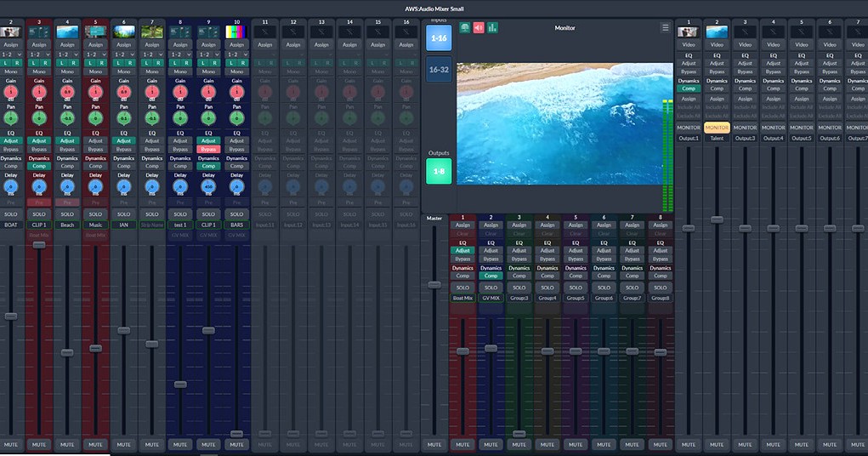The image size is (868, 456).
Task: Click the Gain knob on input channel 6
Action: [123, 92]
